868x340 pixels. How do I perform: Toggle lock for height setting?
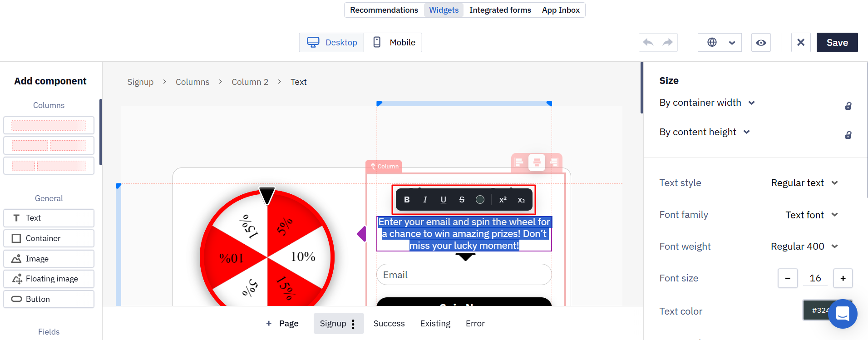848,135
